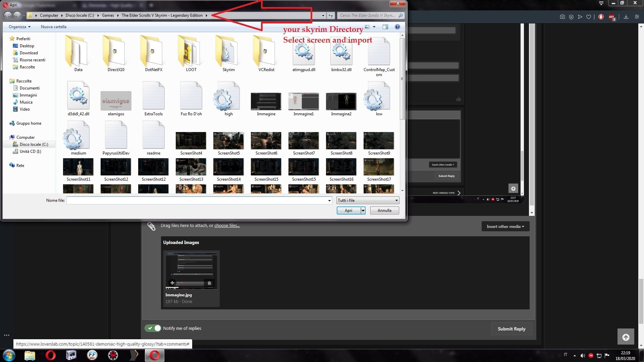Expand the Nome file combo box arrow
The height and width of the screenshot is (362, 644).
pos(329,200)
